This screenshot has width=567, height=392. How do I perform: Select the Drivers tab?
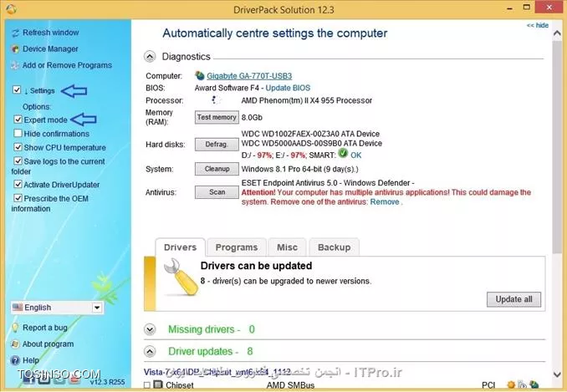tap(180, 247)
